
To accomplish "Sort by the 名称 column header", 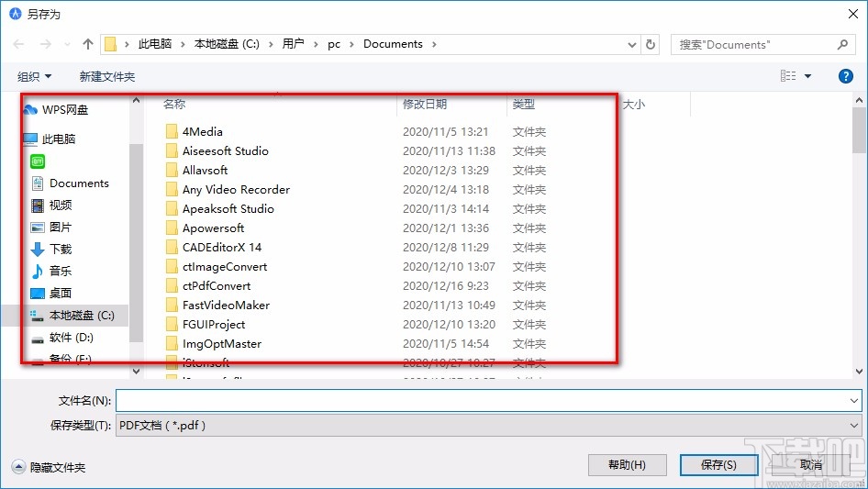I will [173, 104].
